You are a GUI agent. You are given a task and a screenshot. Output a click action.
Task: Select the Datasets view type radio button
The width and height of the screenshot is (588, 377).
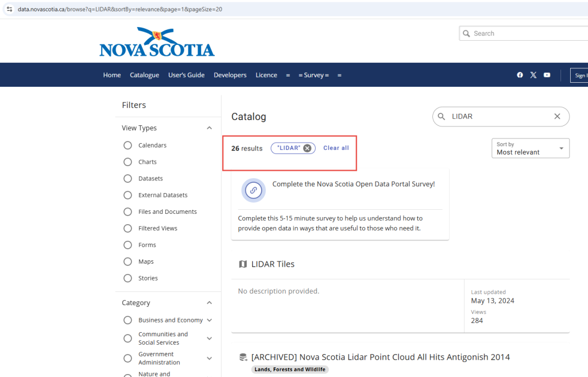tap(127, 178)
